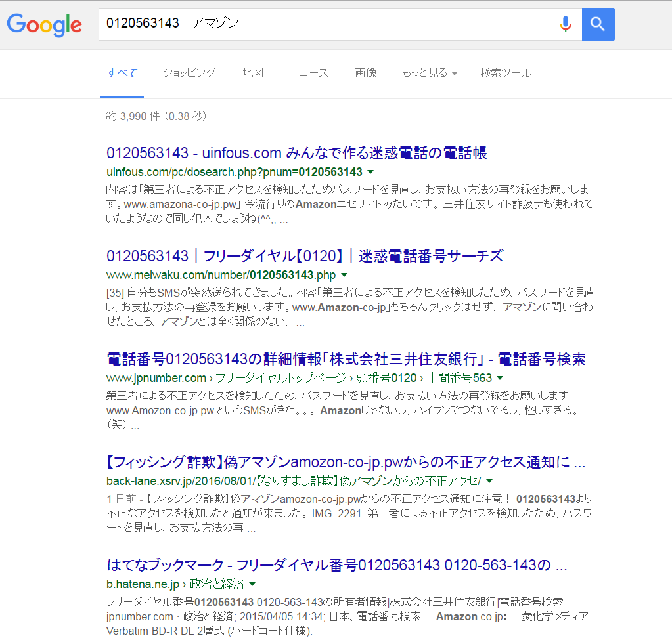Image resolution: width=672 pixels, height=638 pixels.
Task: Open the 地図 tab
Action: click(253, 73)
